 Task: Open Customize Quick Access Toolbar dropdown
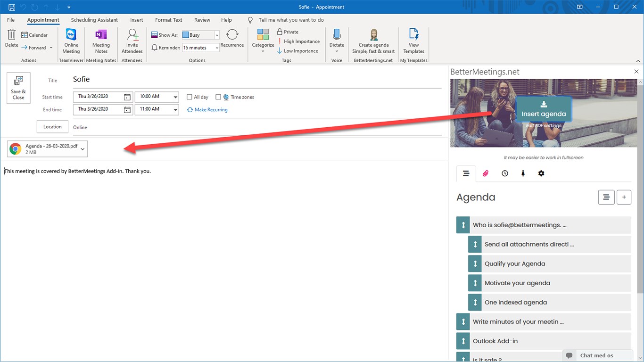pos(69,7)
